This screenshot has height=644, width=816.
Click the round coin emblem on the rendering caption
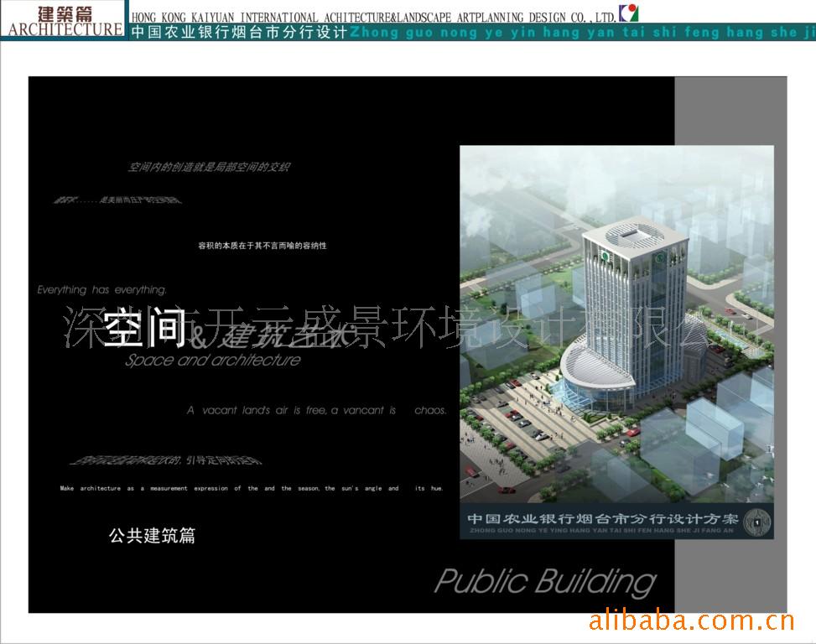(756, 522)
